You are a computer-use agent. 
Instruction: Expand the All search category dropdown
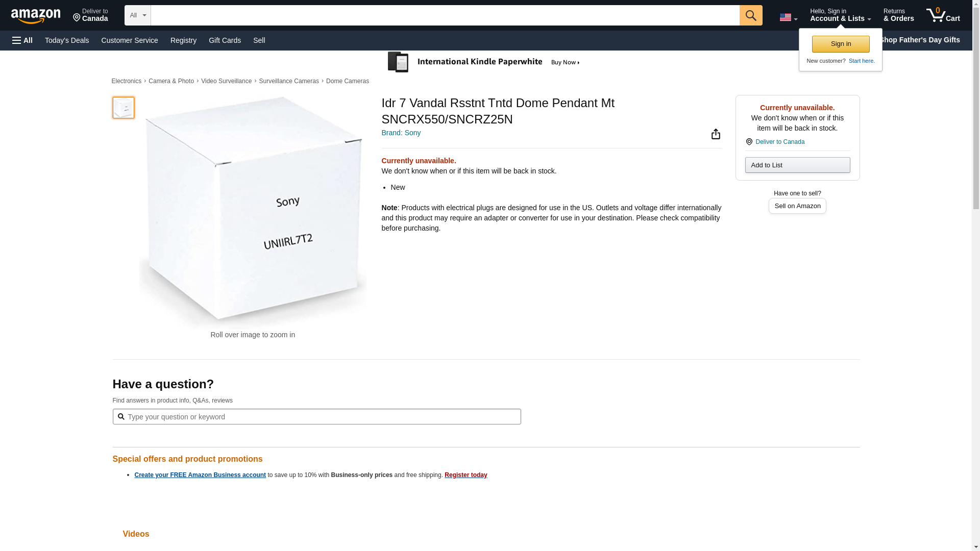137,15
